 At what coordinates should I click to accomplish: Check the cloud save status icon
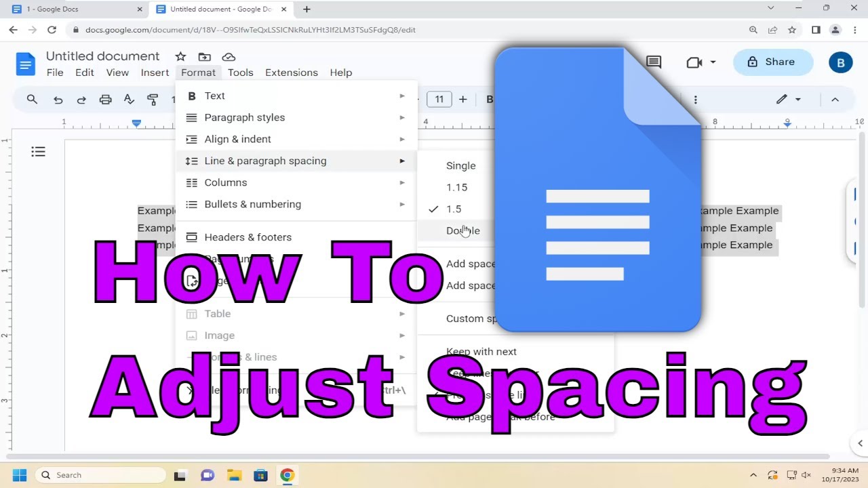[x=229, y=57]
